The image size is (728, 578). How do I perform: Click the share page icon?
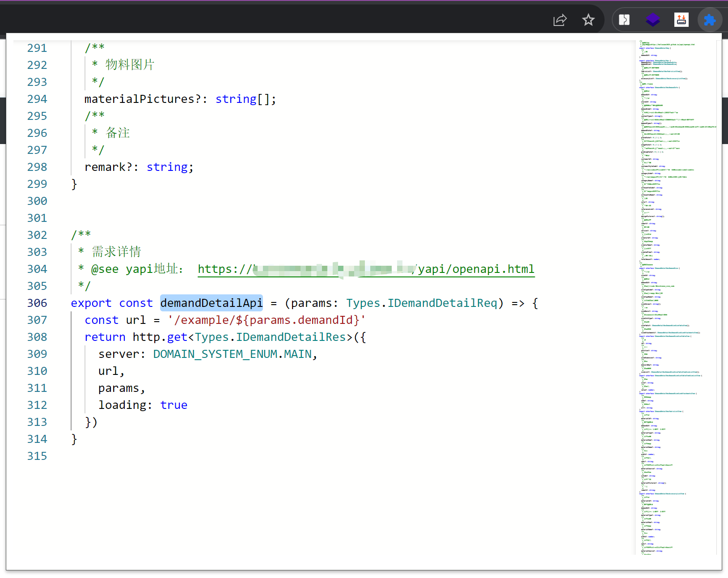[560, 20]
